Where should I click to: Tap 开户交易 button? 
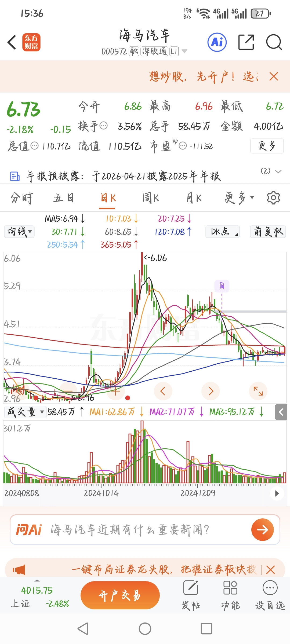[x=120, y=595]
